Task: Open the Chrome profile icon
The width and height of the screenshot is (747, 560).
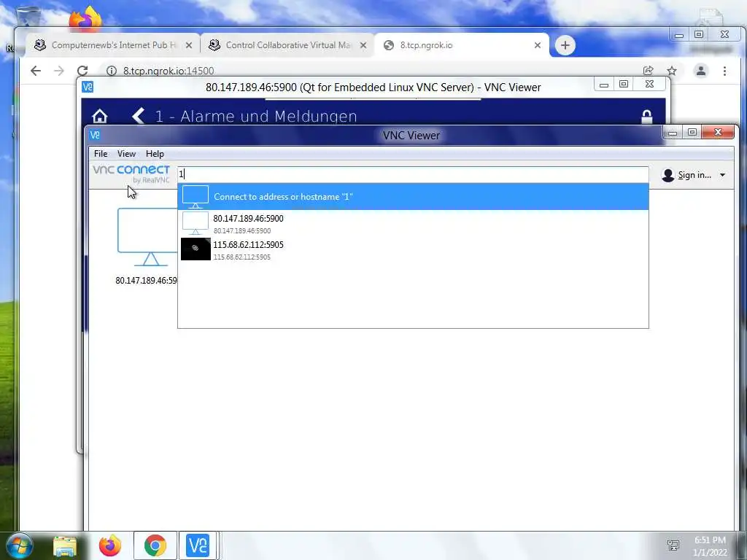Action: (701, 71)
